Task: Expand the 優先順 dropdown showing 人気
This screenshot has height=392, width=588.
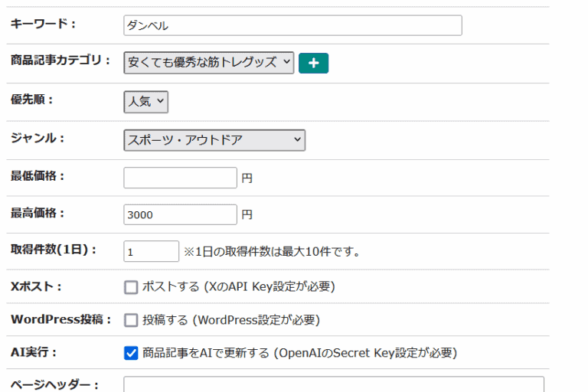Action: tap(145, 101)
